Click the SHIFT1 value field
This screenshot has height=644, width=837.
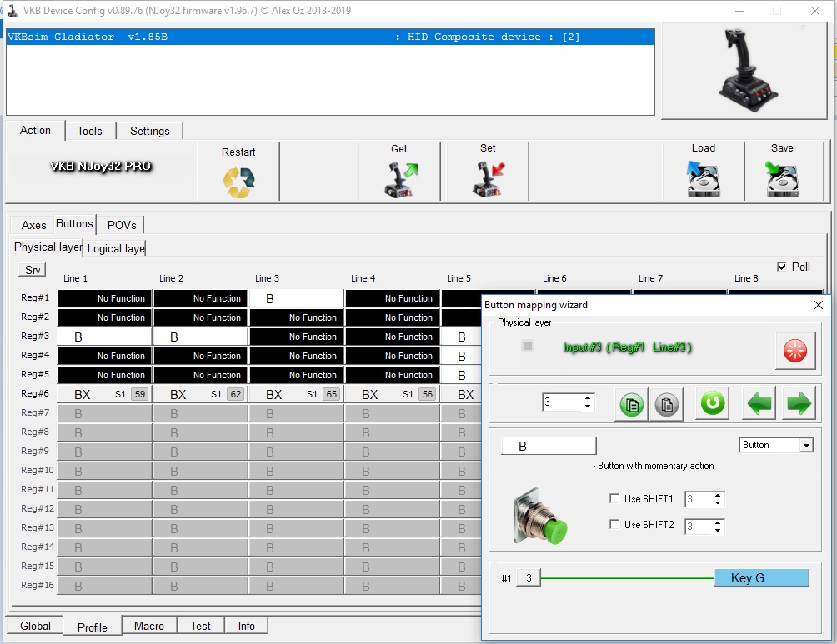pos(699,499)
